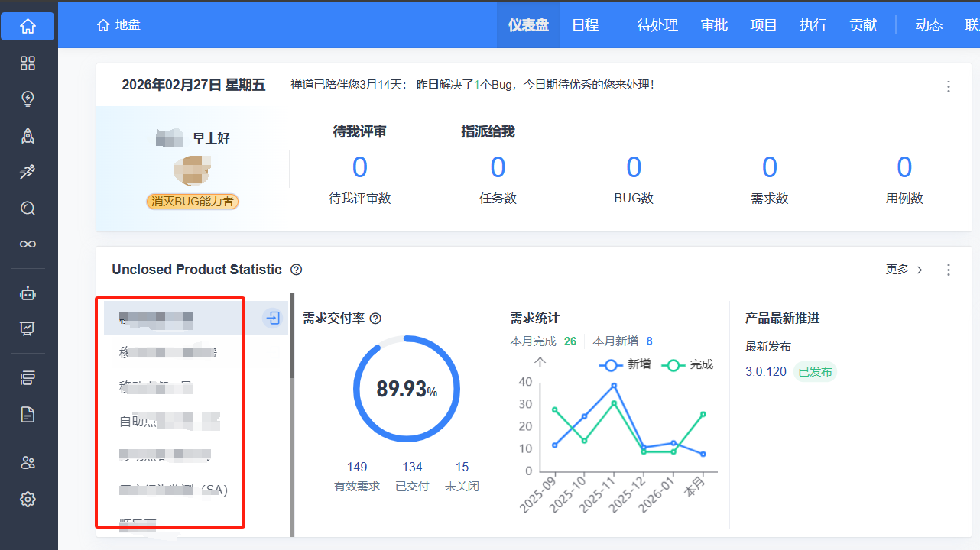
Task: Open the lightbulb icon in the sidebar
Action: [28, 99]
